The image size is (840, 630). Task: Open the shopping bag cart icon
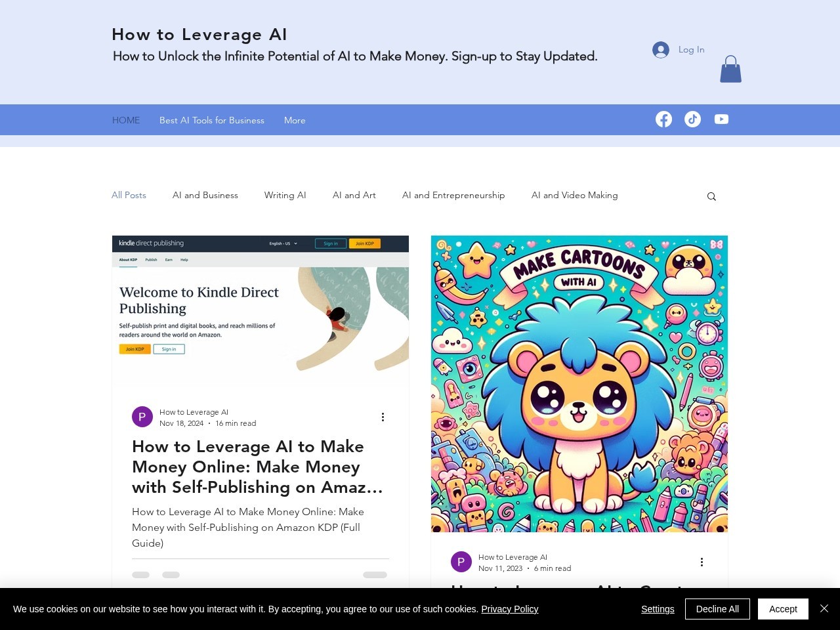click(730, 69)
